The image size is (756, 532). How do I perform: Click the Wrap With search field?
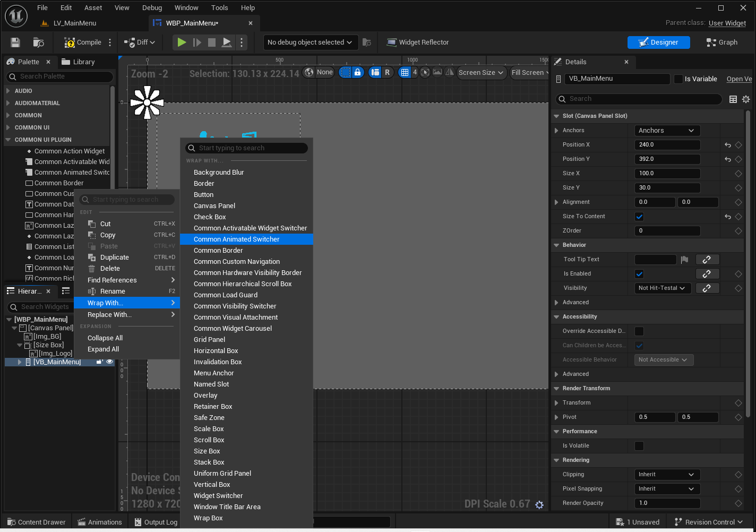click(x=246, y=148)
